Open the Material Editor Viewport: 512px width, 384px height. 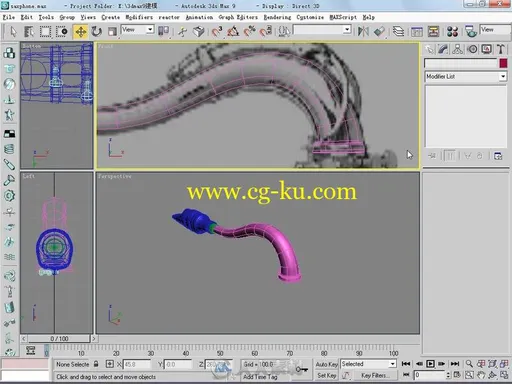452,32
